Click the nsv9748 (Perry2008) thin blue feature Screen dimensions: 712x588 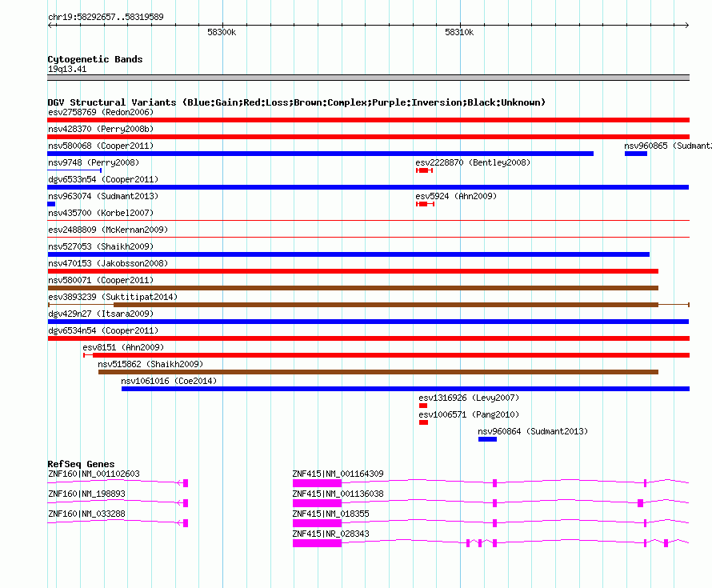point(74,170)
